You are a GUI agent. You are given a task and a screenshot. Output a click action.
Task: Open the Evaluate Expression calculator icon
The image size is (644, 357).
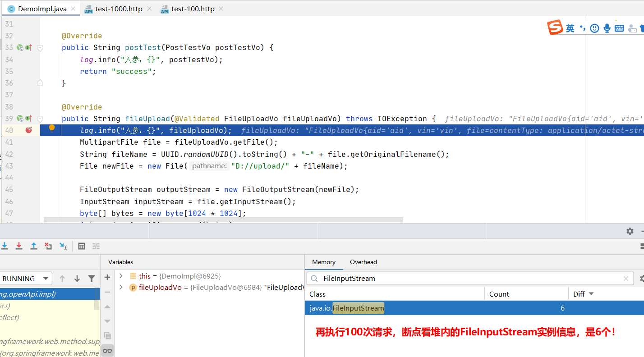coord(82,246)
